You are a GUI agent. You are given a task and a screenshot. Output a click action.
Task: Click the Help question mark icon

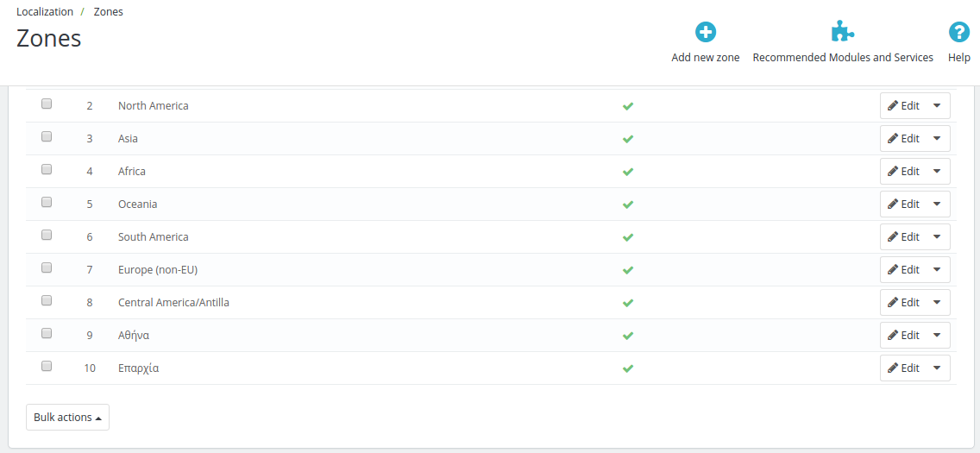coord(959,33)
